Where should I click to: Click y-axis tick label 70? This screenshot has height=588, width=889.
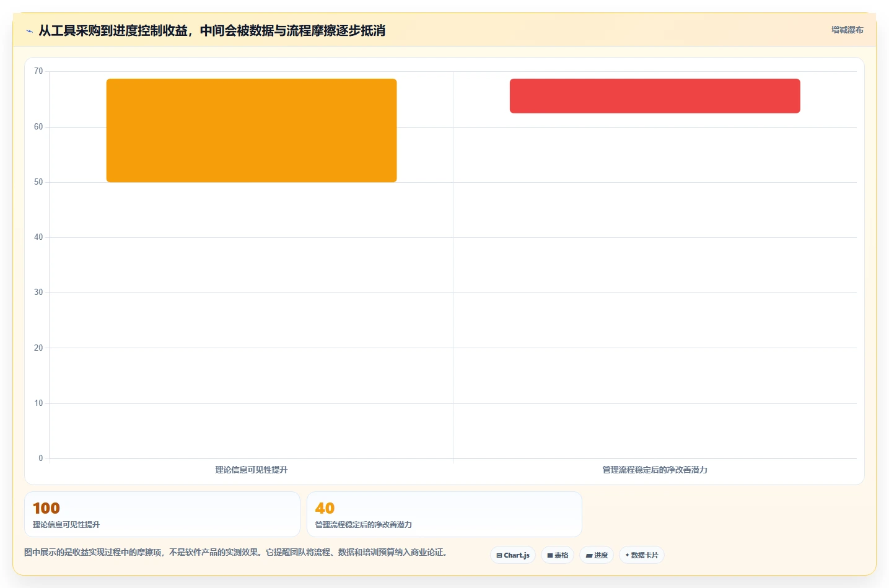coord(38,71)
